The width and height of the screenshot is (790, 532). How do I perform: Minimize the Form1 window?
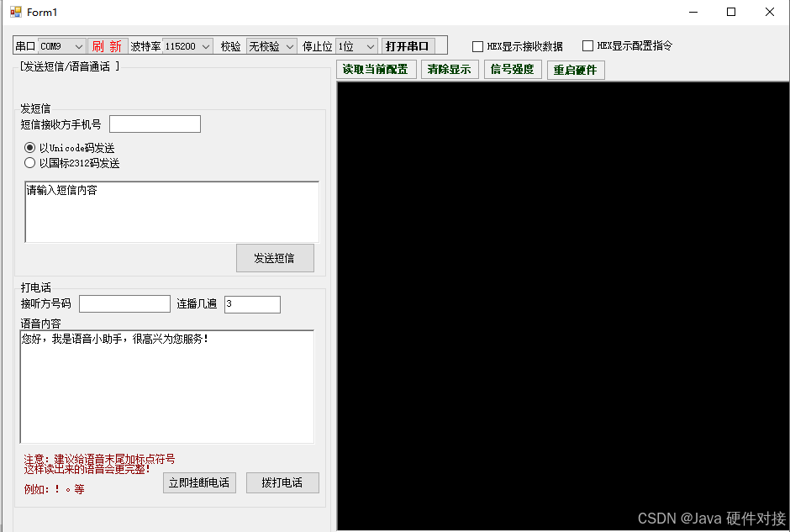coord(693,12)
